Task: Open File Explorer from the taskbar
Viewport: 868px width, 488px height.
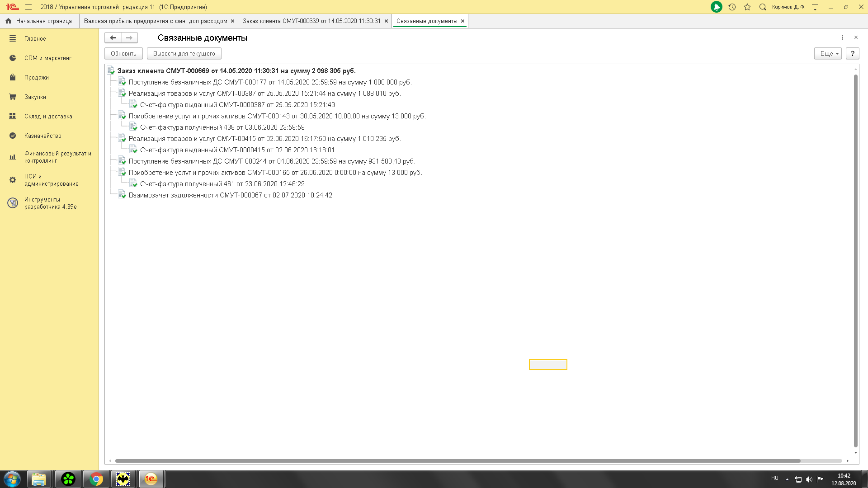Action: coord(39,479)
